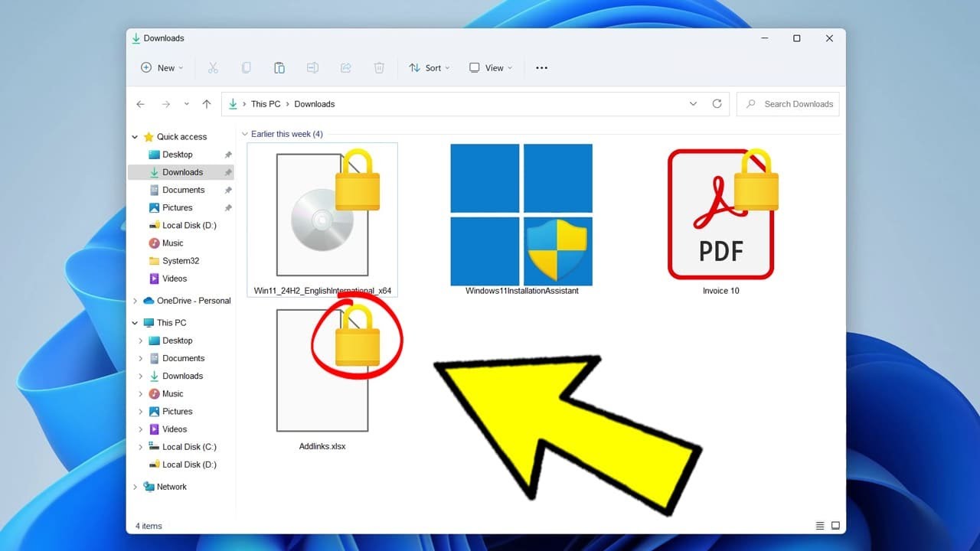980x551 pixels.
Task: Switch to details view icon in status bar
Action: (820, 526)
